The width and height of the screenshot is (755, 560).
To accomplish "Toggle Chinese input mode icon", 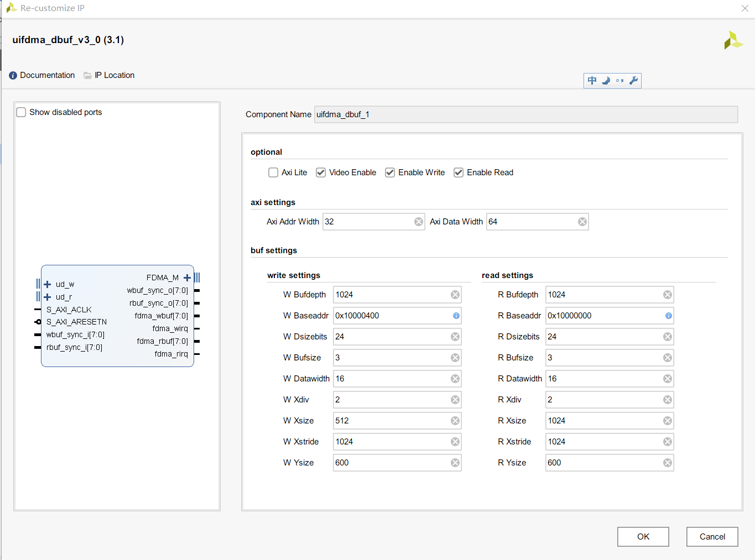I will tap(592, 81).
